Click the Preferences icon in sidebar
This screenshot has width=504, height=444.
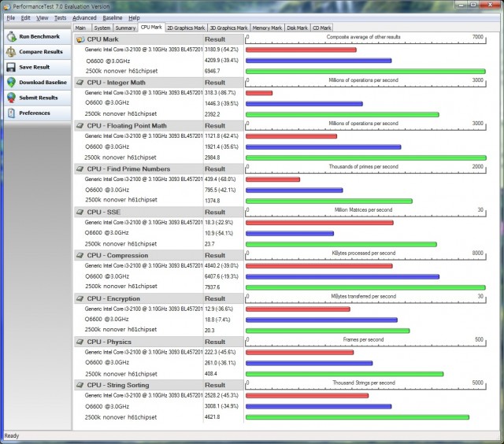tap(11, 113)
